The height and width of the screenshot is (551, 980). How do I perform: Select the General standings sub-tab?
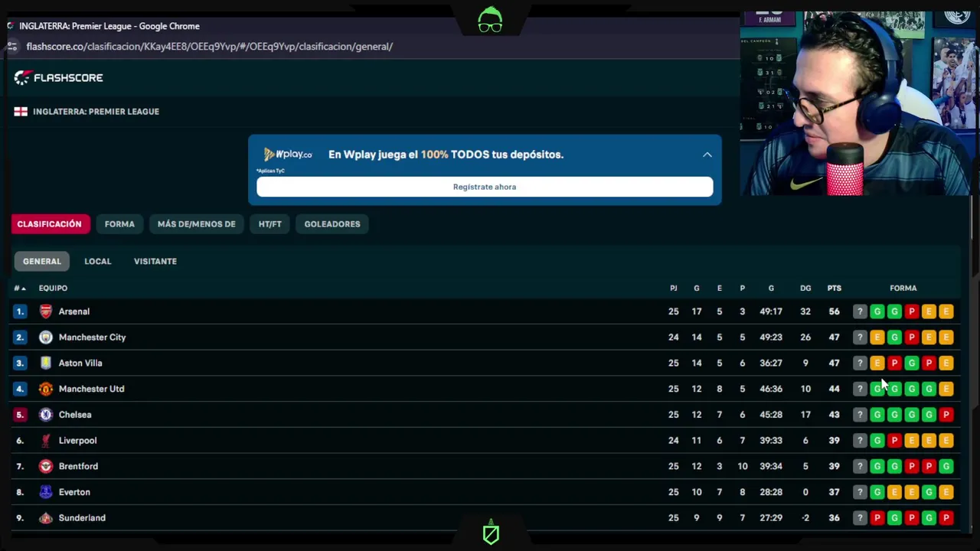pos(41,262)
